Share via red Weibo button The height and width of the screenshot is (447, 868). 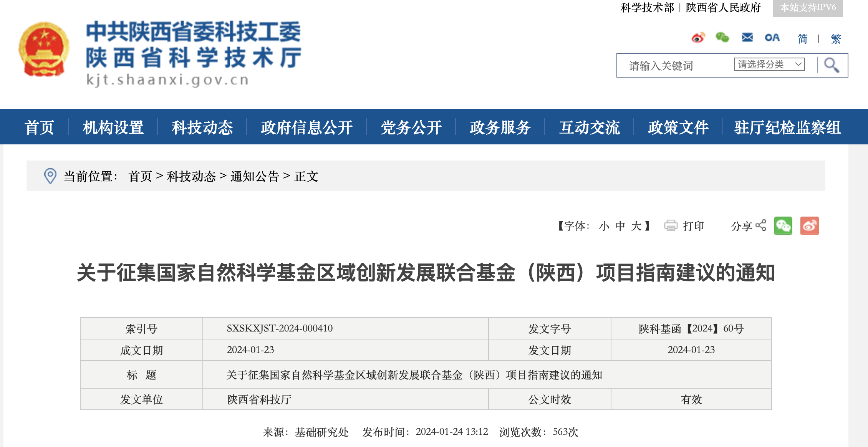tap(810, 226)
